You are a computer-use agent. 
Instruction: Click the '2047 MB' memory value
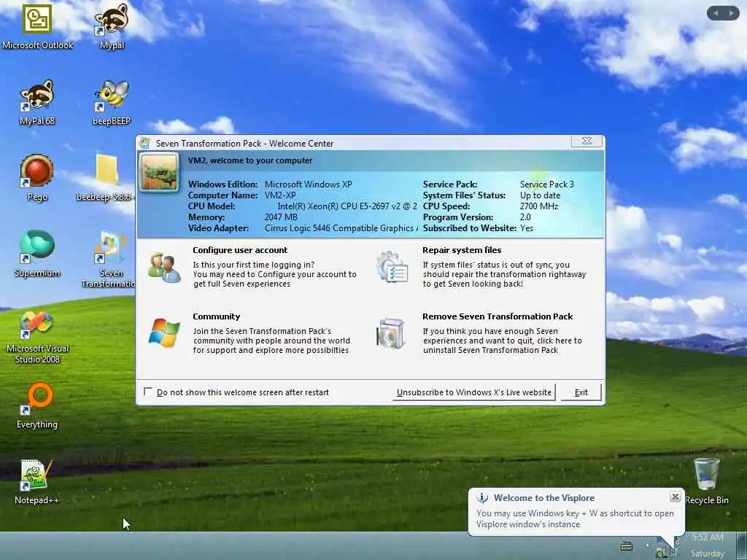click(x=281, y=217)
